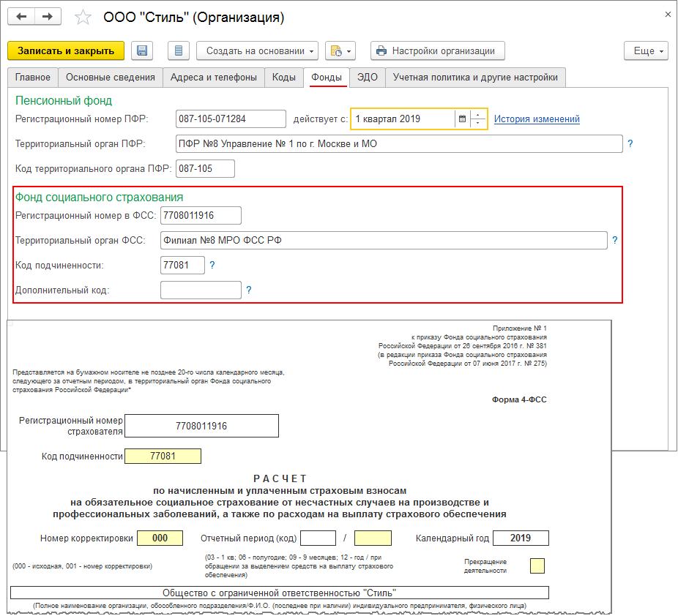
Task: Expand the Создать на основании menu
Action: pyautogui.click(x=257, y=50)
